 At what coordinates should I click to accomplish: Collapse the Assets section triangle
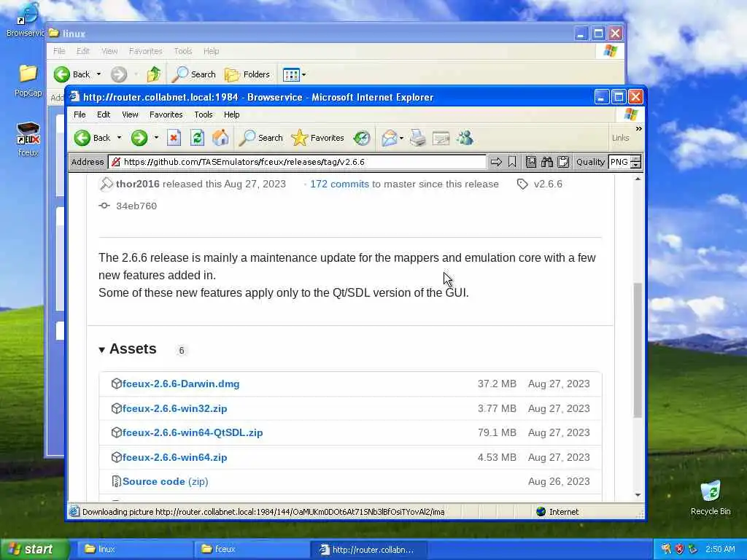tap(102, 350)
